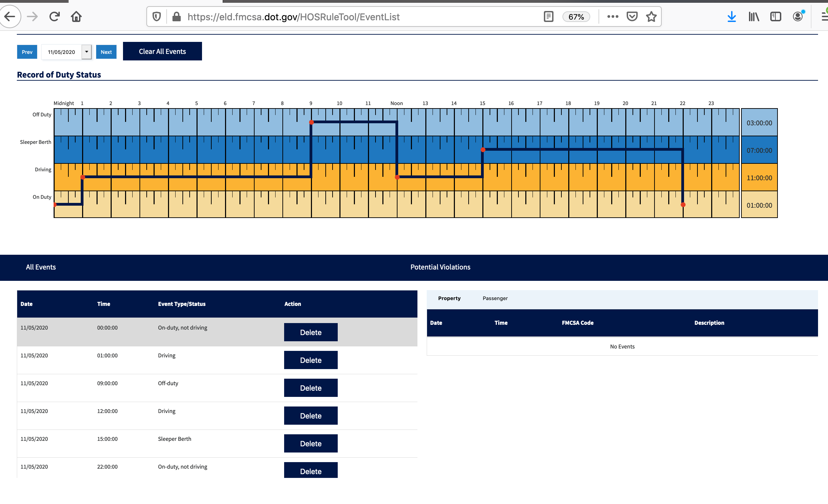
Task: Toggle reader view icon in address bar
Action: click(549, 16)
